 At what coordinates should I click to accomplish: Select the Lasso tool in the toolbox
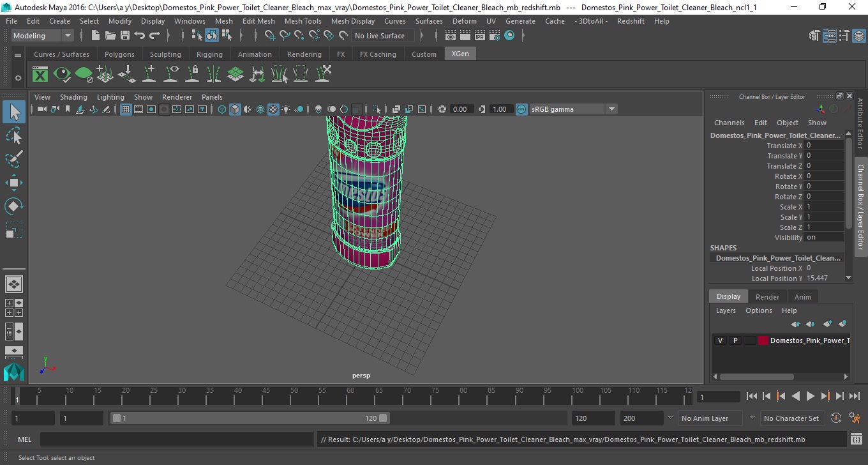[x=14, y=135]
